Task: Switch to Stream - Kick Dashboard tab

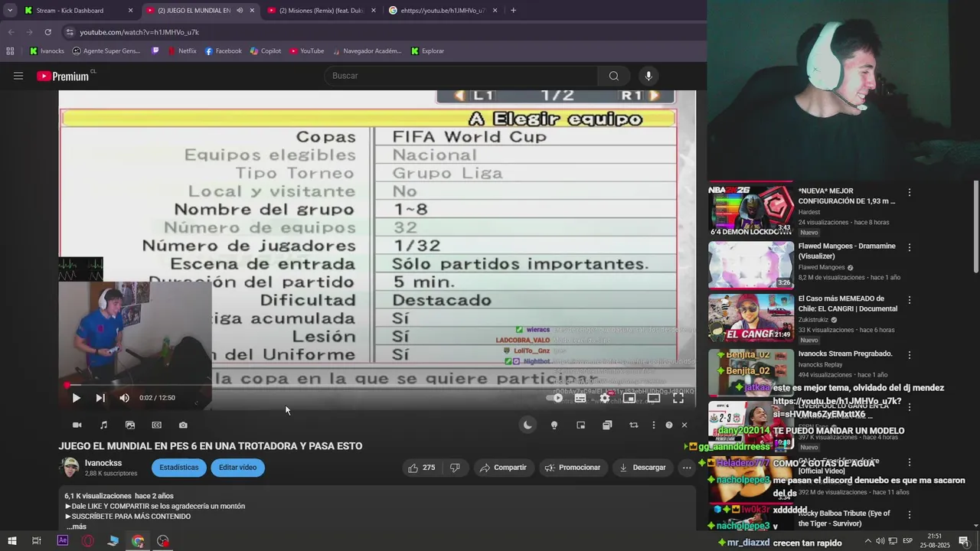Action: coord(79,11)
